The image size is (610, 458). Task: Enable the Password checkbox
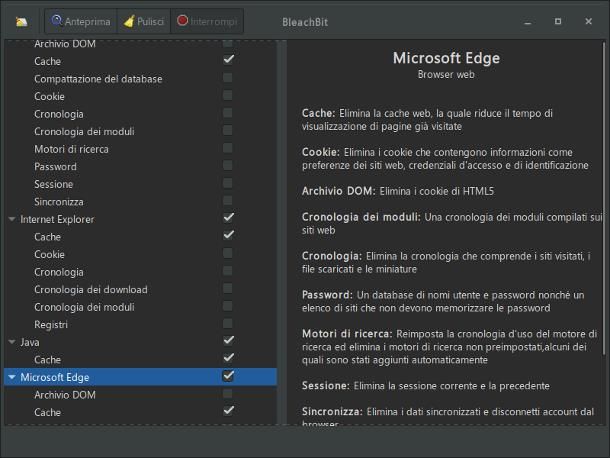(228, 165)
